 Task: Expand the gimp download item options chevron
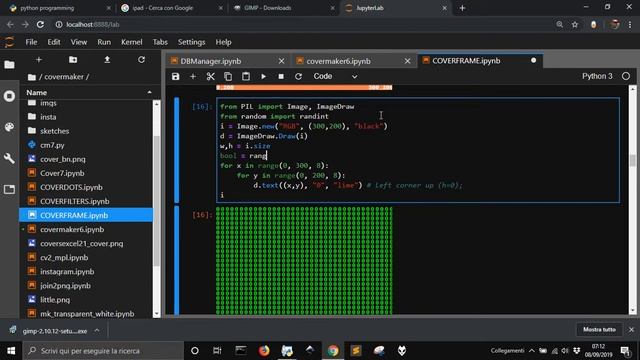[97, 331]
